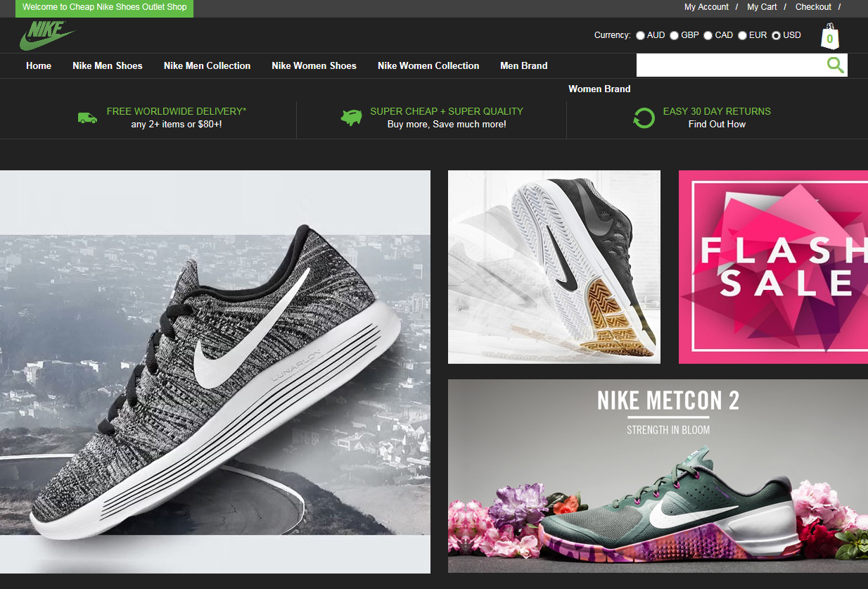This screenshot has height=589, width=868.
Task: Open Nike Men Shoes menu
Action: 108,65
